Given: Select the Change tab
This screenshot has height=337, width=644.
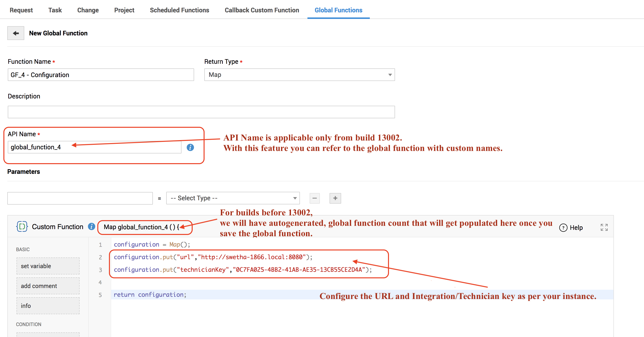Looking at the screenshot, I should tap(88, 10).
